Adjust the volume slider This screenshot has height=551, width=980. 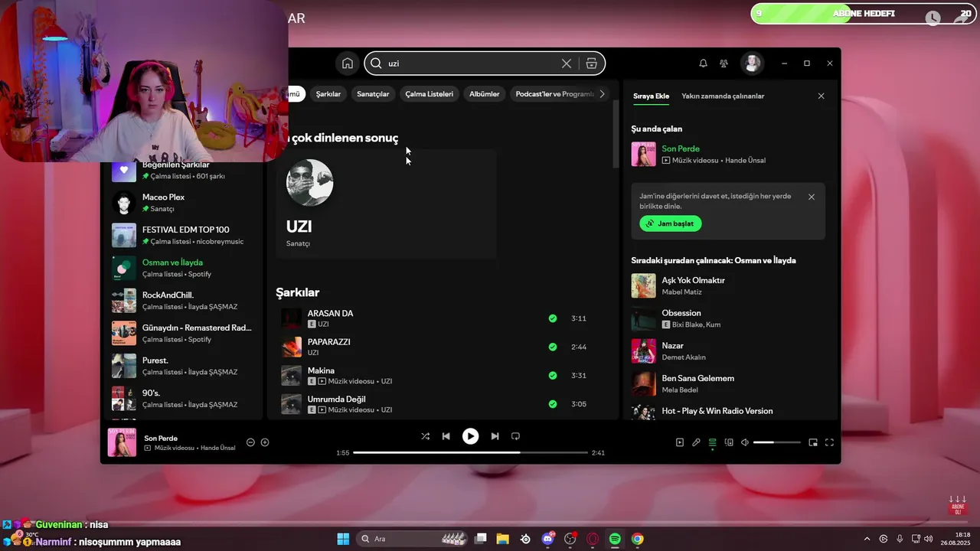tap(776, 442)
